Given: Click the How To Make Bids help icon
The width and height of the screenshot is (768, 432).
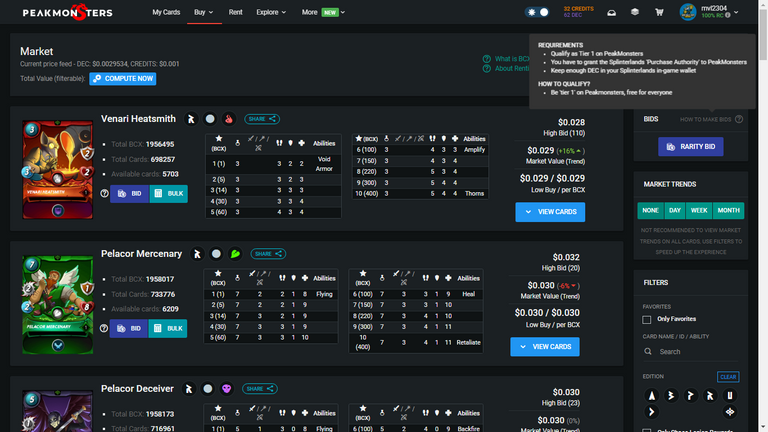Looking at the screenshot, I should coord(739,119).
